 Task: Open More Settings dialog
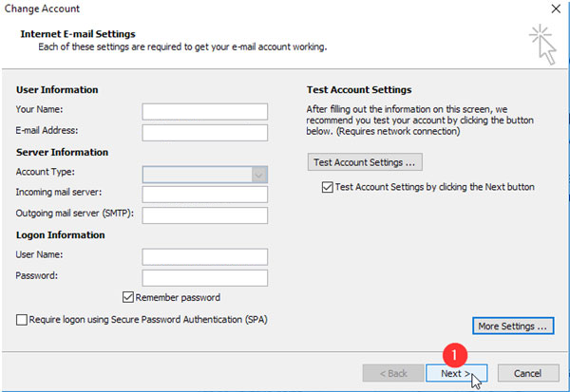pyautogui.click(x=513, y=326)
